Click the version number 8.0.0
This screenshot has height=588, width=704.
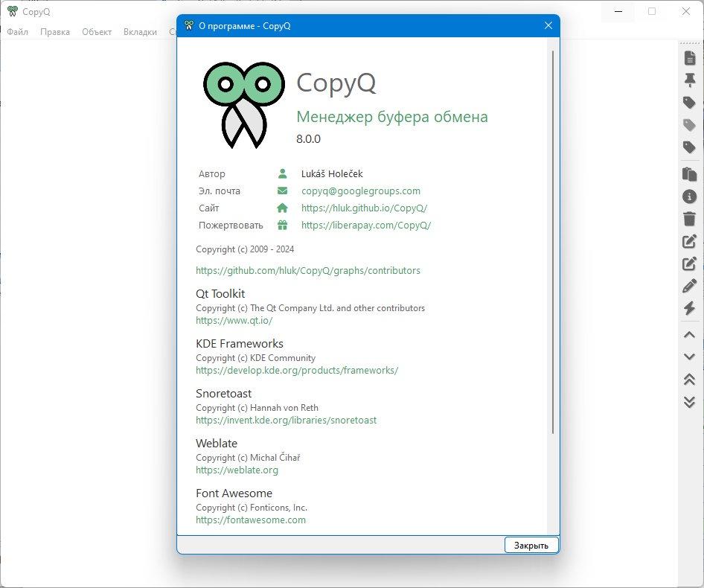click(x=308, y=138)
